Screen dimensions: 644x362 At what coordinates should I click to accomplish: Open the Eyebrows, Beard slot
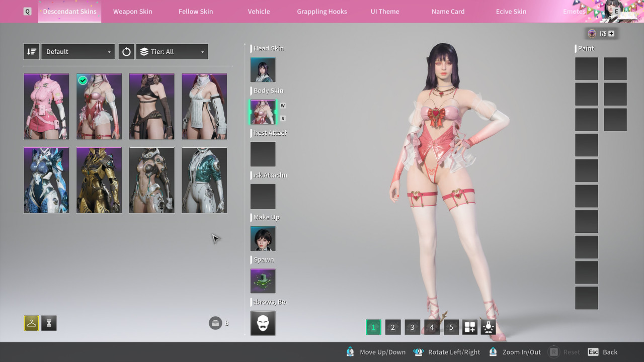[263, 323]
